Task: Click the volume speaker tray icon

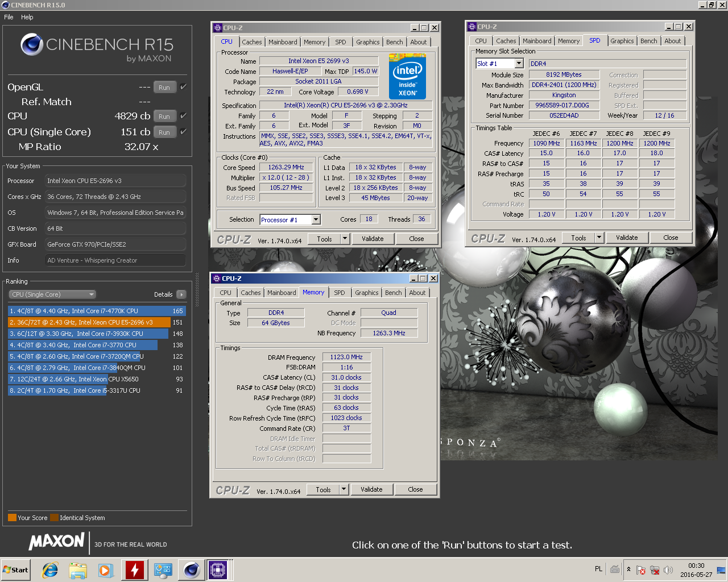Action: 668,569
